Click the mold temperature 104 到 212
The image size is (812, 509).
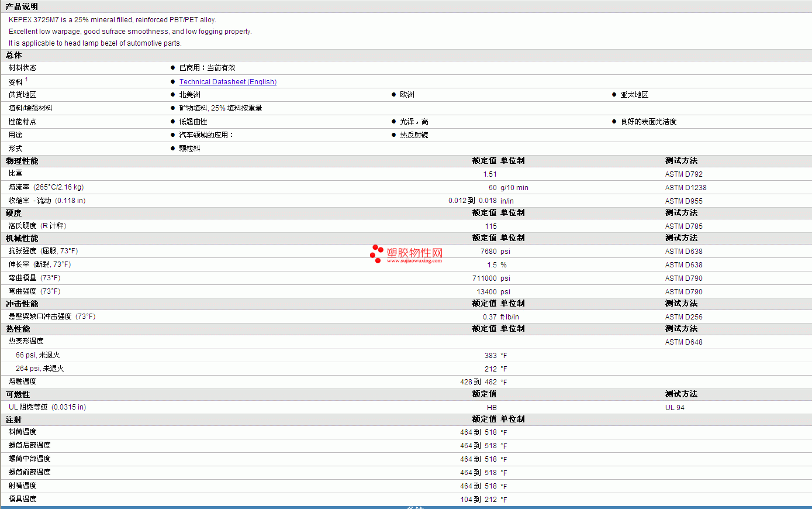pos(478,500)
